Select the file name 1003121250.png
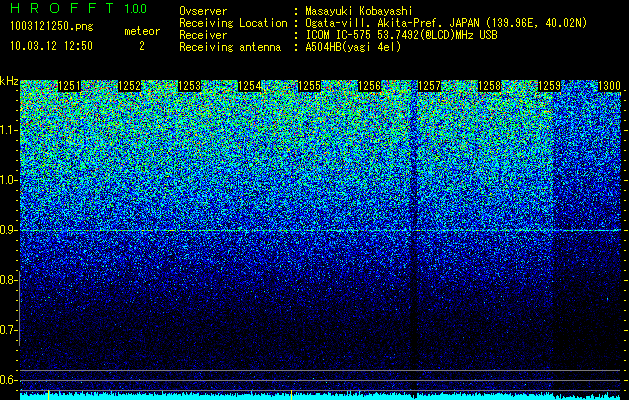Image resolution: width=629 pixels, height=400 pixels. point(52,26)
